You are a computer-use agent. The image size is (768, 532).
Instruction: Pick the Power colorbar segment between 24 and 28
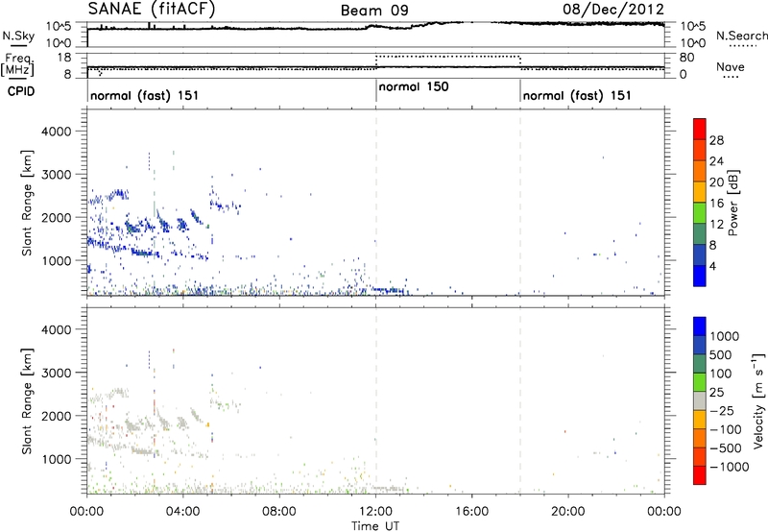[700, 150]
